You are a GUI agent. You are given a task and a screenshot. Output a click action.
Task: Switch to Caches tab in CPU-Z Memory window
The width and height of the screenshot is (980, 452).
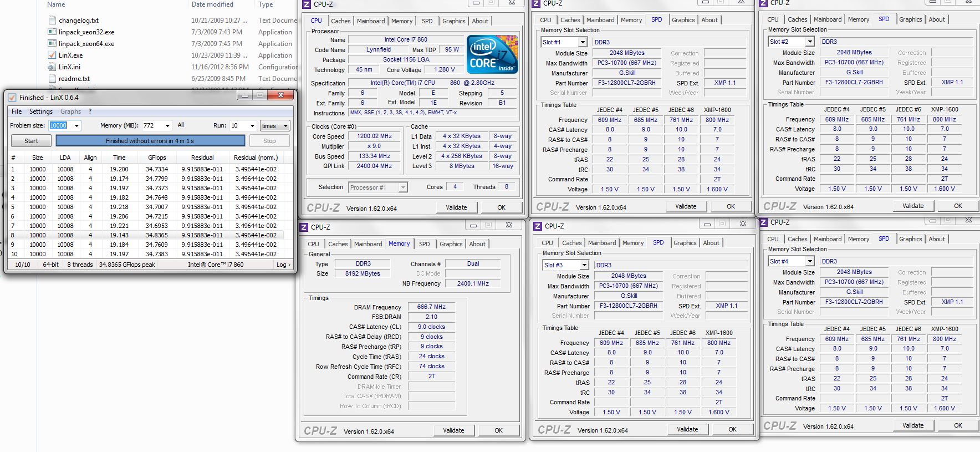[338, 244]
